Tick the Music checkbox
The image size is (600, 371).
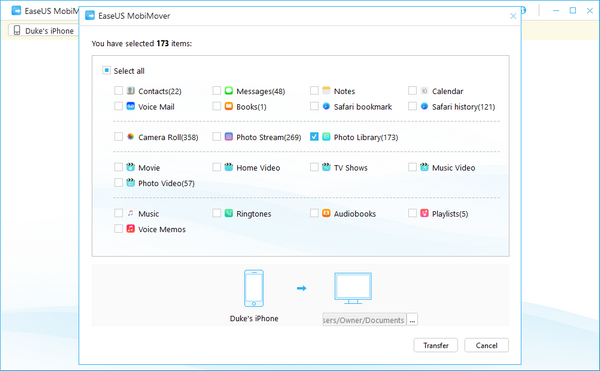pos(118,213)
